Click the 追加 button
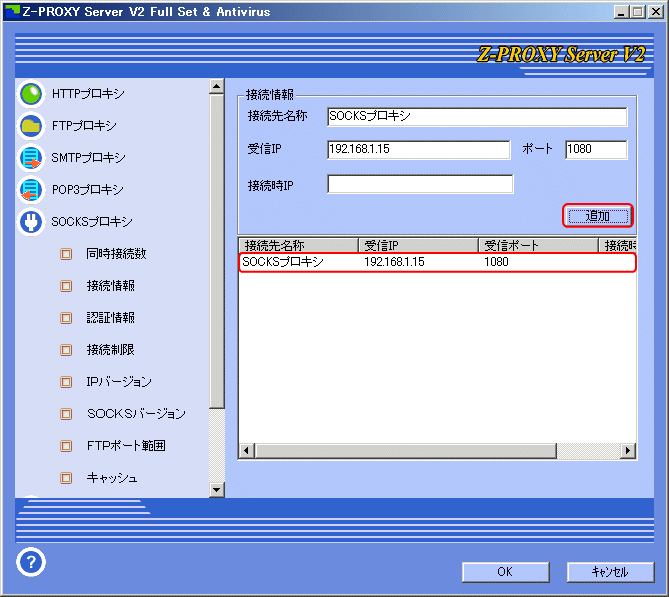Screen dimensions: 669x597 coord(598,216)
